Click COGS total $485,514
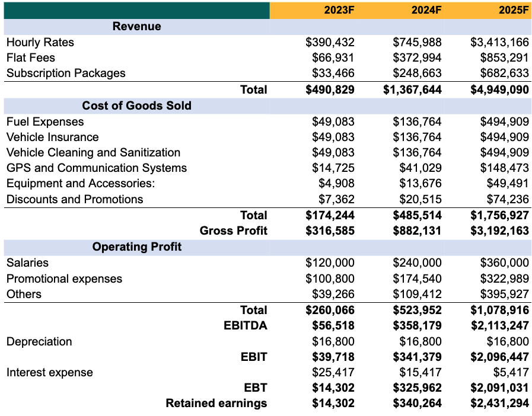The height and width of the screenshot is (416, 532). 418,216
